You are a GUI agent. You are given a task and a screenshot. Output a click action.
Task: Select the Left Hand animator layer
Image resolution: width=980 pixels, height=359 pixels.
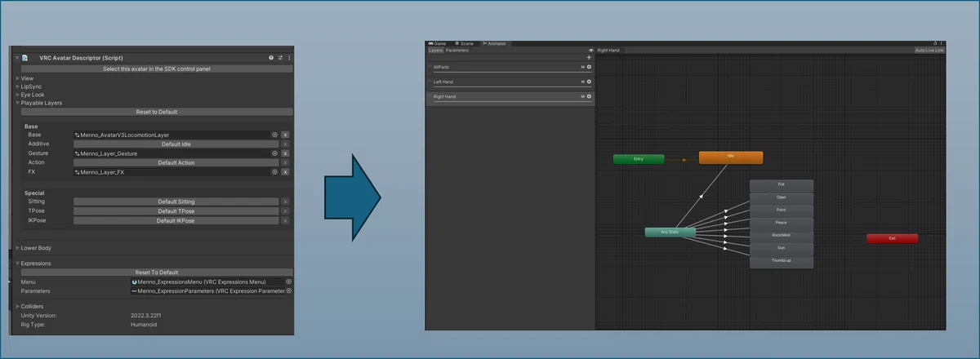[x=510, y=82]
